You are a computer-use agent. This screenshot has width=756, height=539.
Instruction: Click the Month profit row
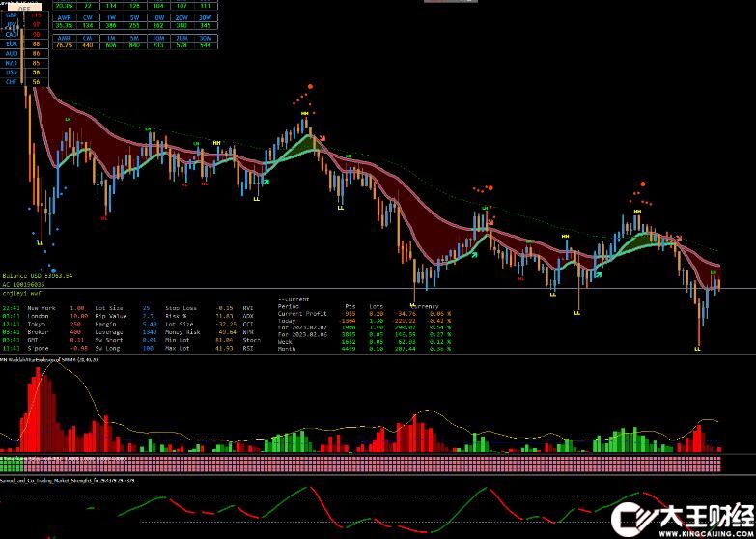(x=365, y=349)
